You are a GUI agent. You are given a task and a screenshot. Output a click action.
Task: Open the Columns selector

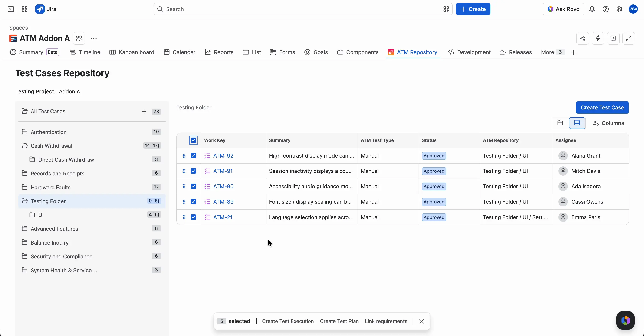[608, 123]
